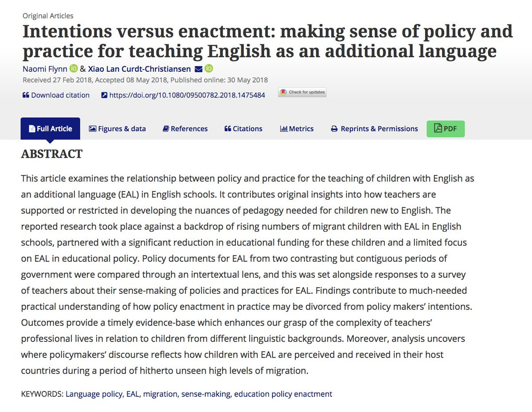Click author name Naomi Flynn
This screenshot has height=412, width=532.
[x=45, y=69]
